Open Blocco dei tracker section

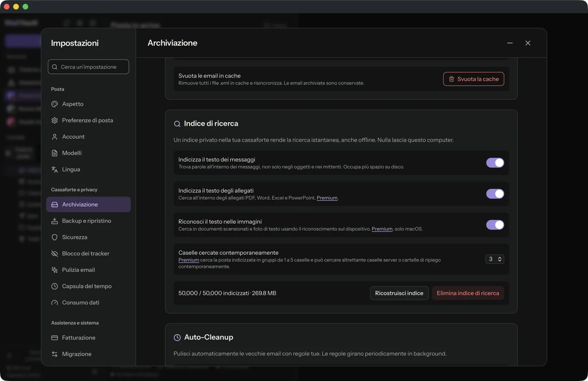coord(89,254)
